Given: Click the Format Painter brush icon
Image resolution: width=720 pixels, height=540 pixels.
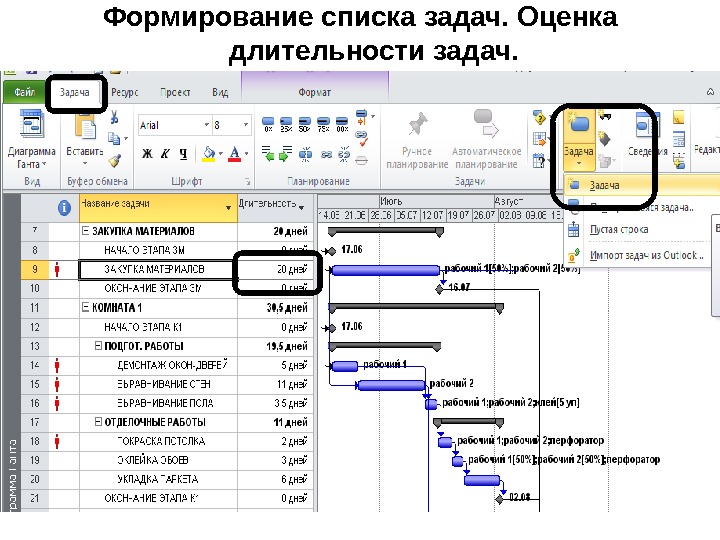Looking at the screenshot, I should coord(115,161).
